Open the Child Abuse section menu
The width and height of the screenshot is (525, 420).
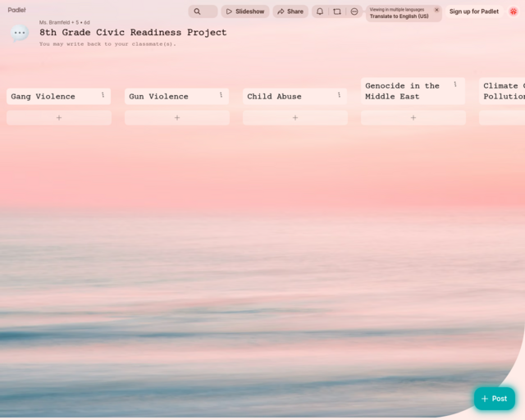[340, 95]
